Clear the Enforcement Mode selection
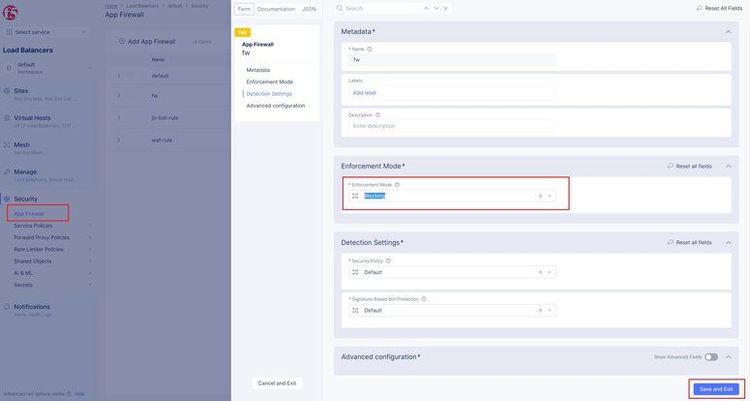 click(540, 196)
